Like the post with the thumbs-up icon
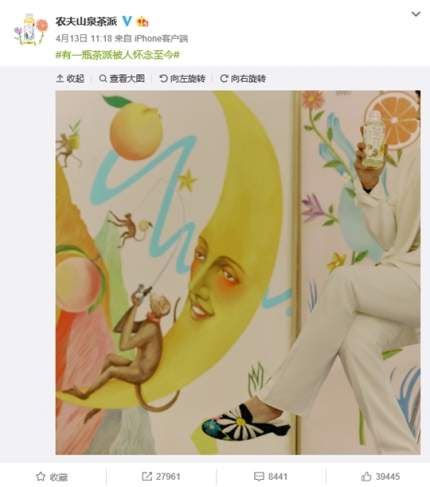Screen dimensions: 430x487 (366, 476)
